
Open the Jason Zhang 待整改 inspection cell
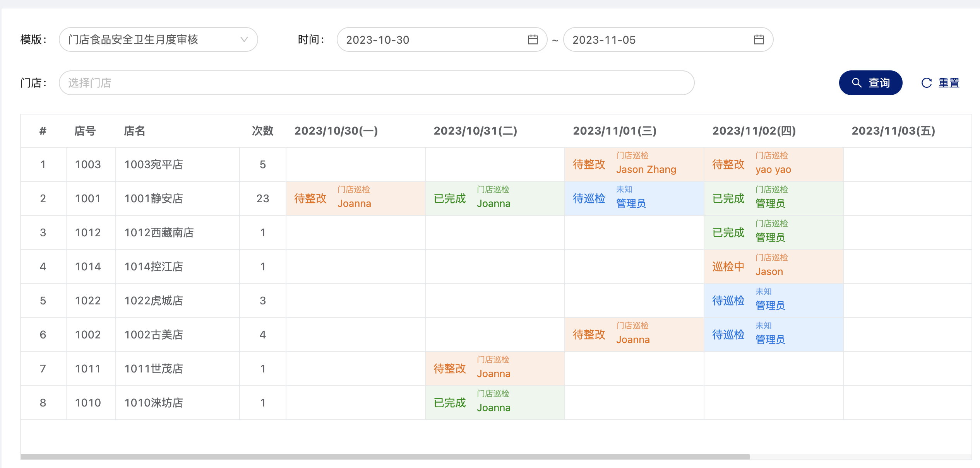[634, 164]
